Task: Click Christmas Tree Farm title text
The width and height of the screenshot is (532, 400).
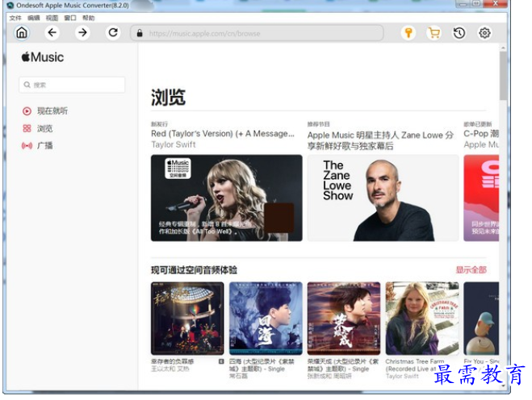Action: tap(415, 365)
